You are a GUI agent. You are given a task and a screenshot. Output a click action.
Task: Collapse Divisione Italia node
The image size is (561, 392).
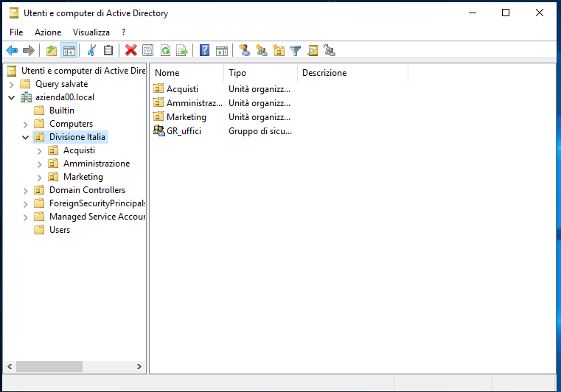pyautogui.click(x=25, y=137)
